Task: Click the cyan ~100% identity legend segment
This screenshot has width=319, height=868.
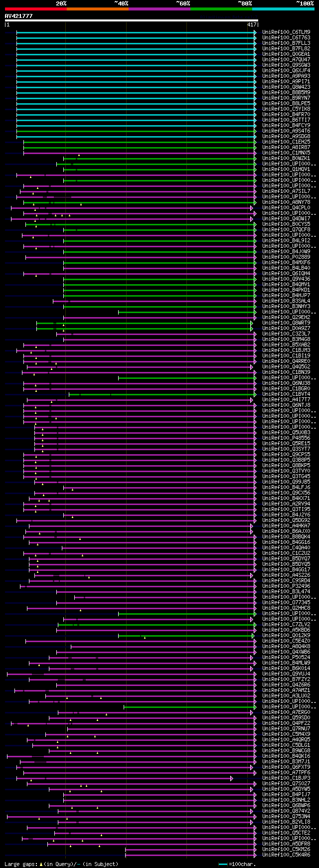Action: coord(283,9)
